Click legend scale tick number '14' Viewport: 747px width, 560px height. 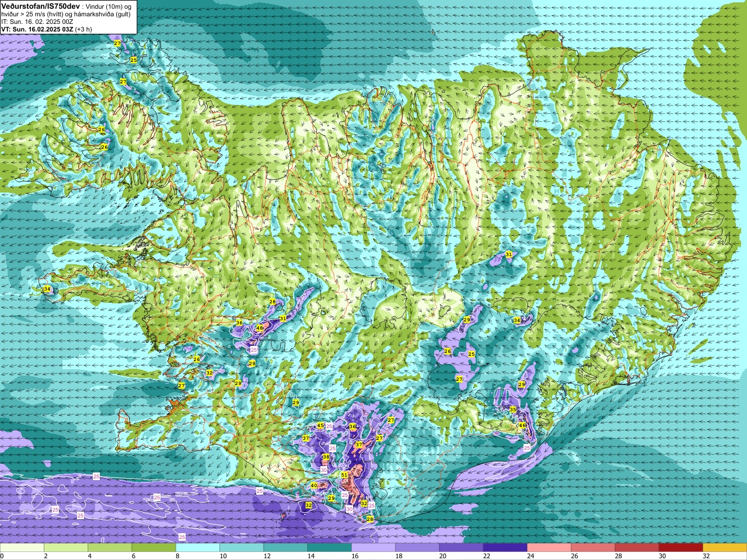[x=310, y=556]
